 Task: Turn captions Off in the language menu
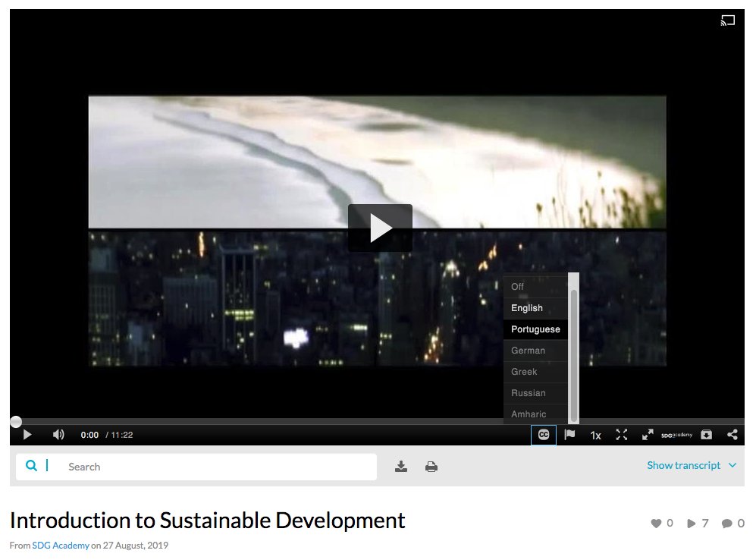point(535,287)
